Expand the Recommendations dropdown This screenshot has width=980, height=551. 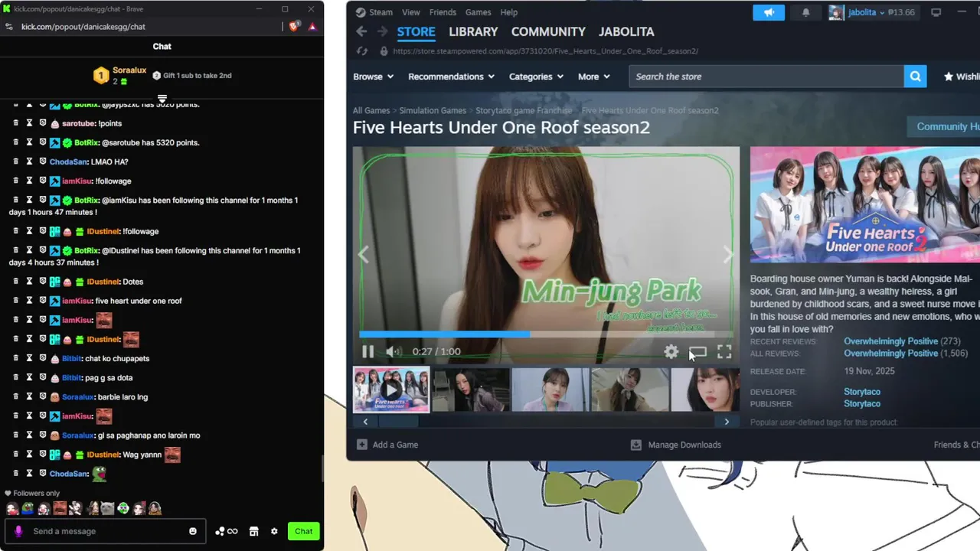pyautogui.click(x=451, y=77)
